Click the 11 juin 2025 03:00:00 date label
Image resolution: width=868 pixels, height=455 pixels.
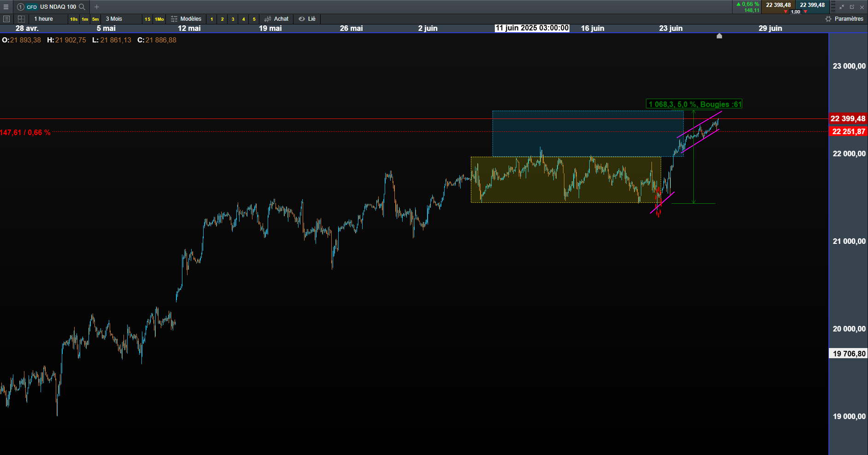[532, 28]
